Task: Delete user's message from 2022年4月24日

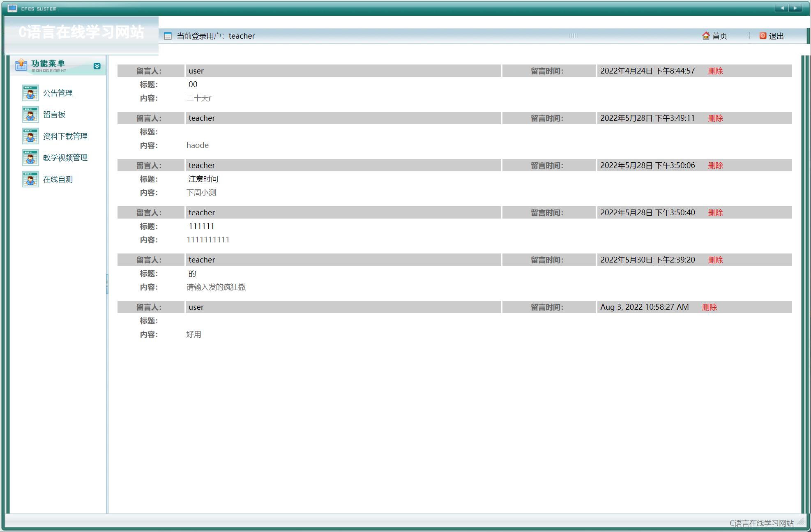Action: coord(715,71)
